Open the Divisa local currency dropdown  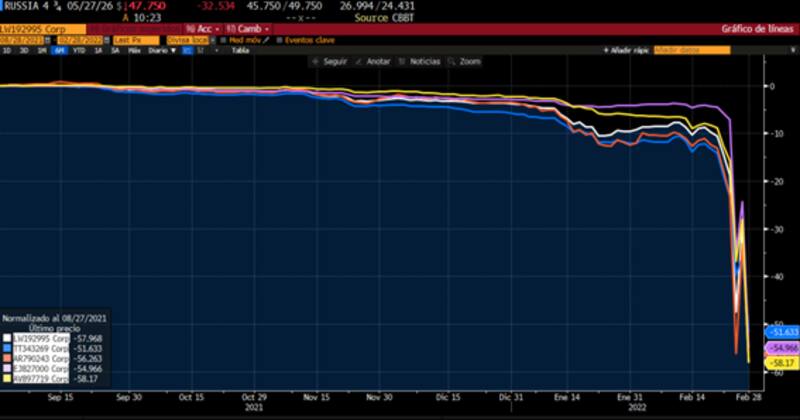pos(186,40)
